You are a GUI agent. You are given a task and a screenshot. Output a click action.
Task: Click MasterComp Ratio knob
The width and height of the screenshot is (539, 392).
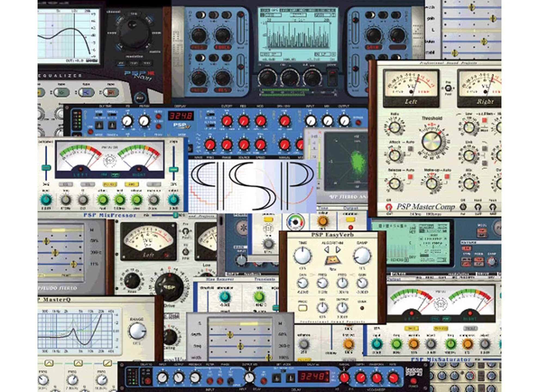395,127
